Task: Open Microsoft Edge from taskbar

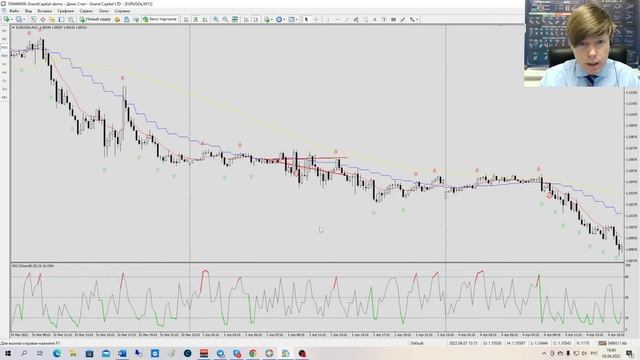Action: coord(57,353)
